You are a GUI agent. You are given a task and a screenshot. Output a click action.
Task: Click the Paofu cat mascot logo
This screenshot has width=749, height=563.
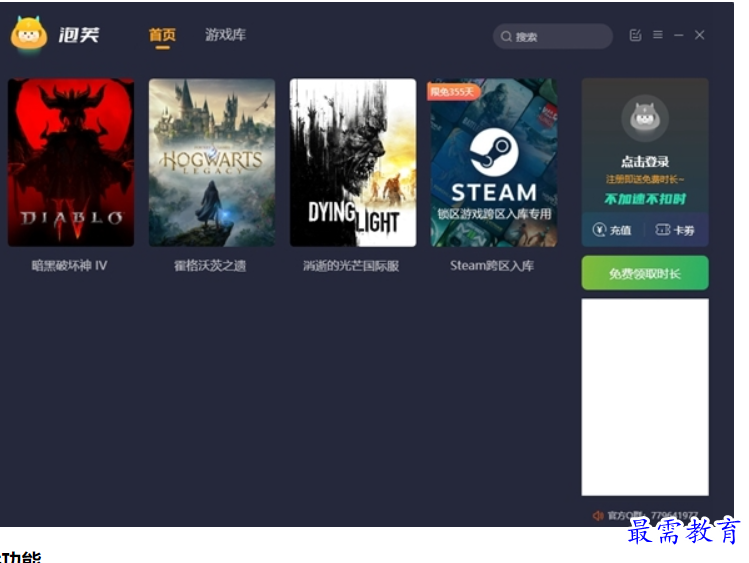[29, 33]
